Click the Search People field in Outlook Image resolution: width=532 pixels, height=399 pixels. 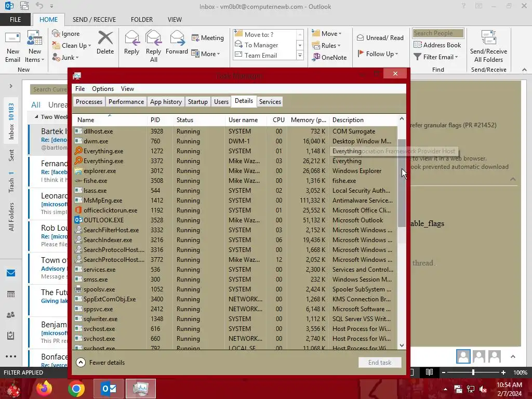(x=438, y=33)
